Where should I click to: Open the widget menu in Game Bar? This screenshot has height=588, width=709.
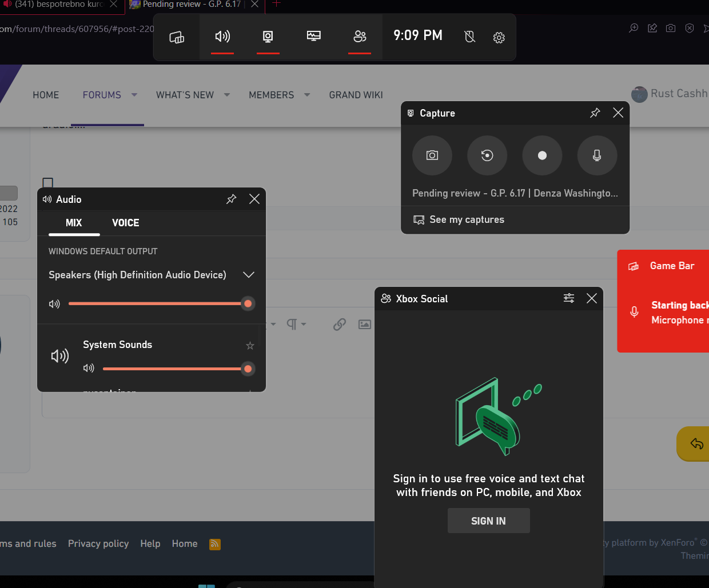177,37
